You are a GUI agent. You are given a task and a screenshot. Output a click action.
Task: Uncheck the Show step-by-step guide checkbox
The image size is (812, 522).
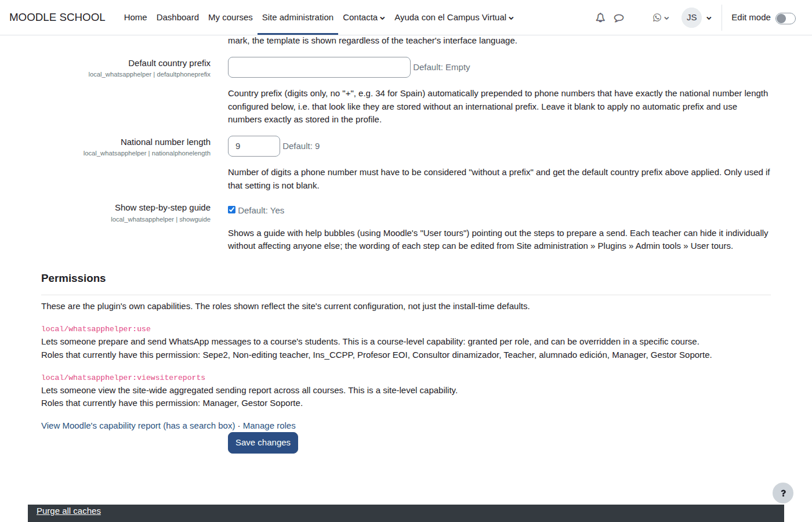click(x=232, y=210)
